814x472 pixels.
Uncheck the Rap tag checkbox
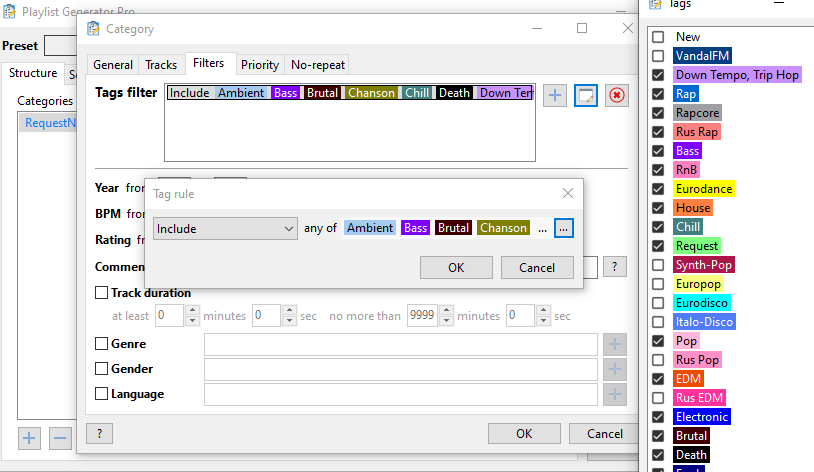[658, 94]
